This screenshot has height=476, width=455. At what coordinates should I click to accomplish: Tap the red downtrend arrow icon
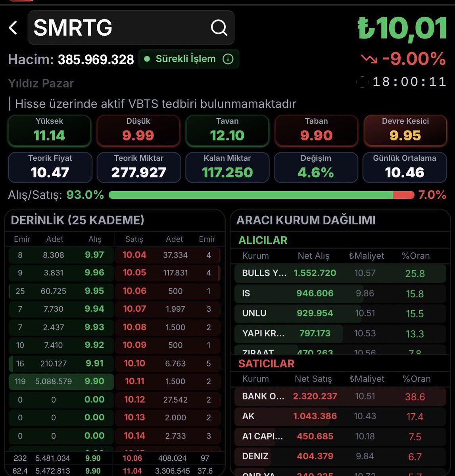pos(369,59)
